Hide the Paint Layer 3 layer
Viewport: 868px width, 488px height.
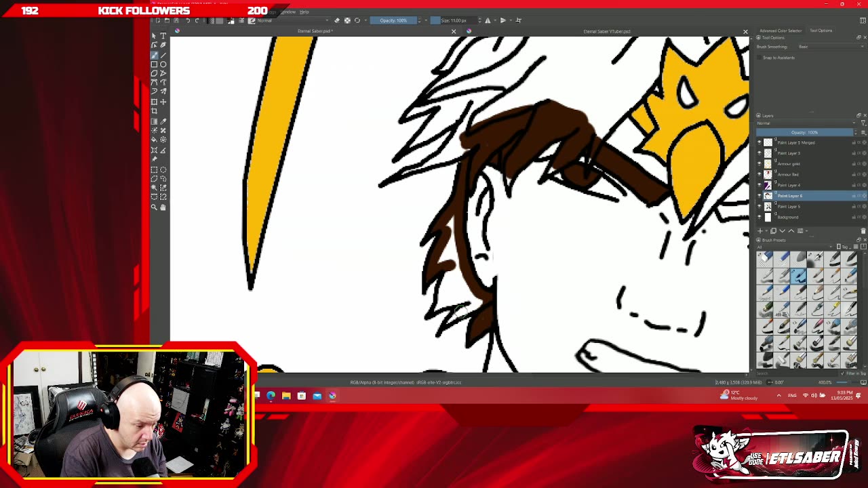(759, 153)
